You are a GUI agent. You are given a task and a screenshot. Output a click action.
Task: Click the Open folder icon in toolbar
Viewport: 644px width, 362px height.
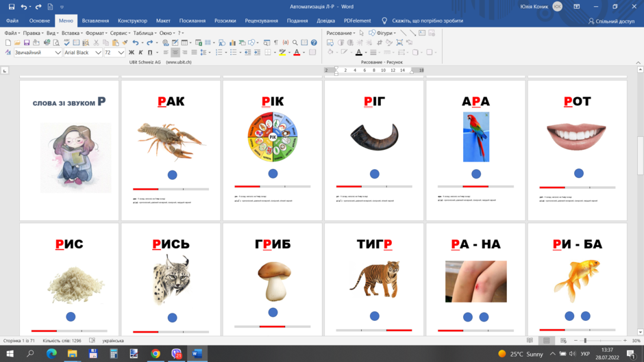coord(17,42)
